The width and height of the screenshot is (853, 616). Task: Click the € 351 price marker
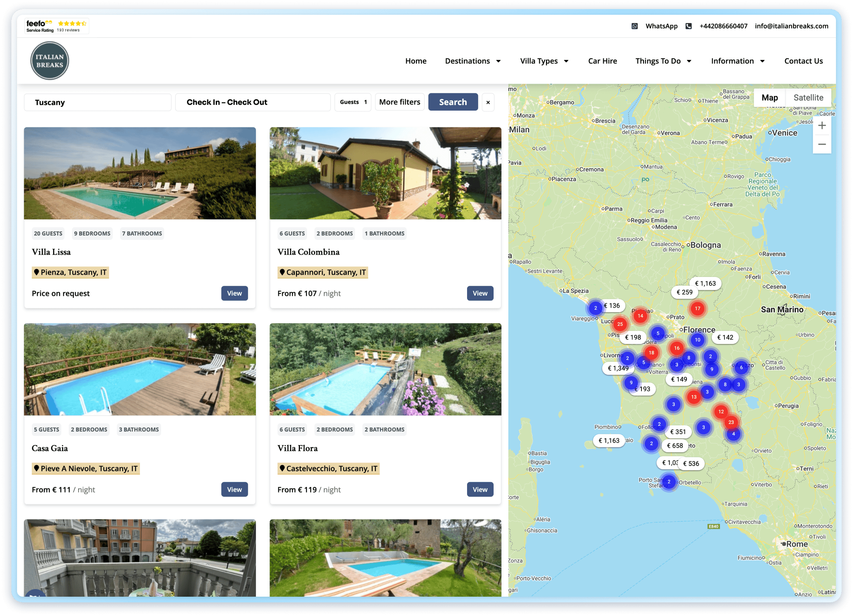[x=678, y=432]
